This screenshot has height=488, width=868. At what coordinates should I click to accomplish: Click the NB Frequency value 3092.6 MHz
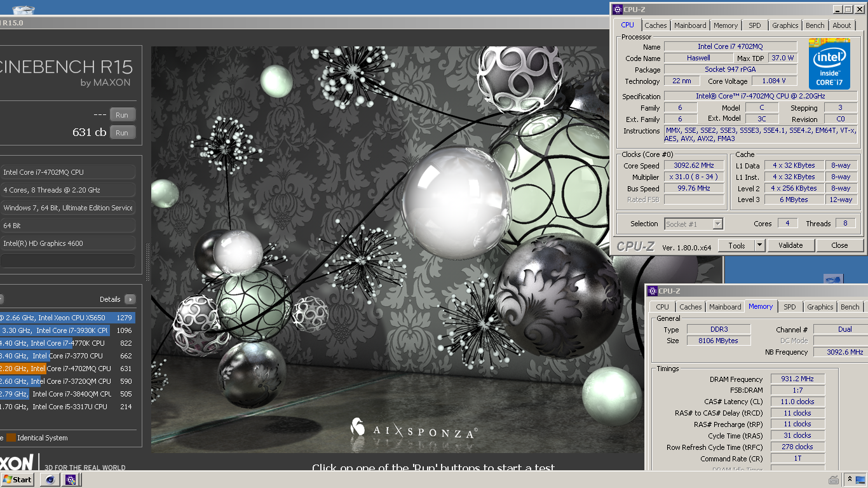(x=841, y=352)
